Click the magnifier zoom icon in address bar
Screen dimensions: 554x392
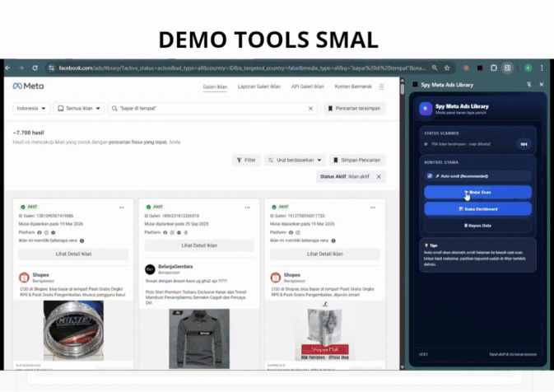pos(435,68)
